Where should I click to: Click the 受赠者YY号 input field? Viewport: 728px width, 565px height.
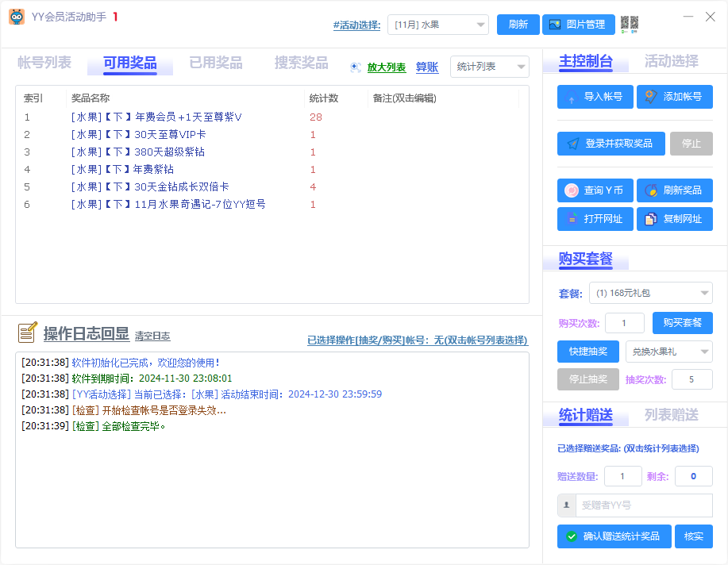(x=644, y=505)
